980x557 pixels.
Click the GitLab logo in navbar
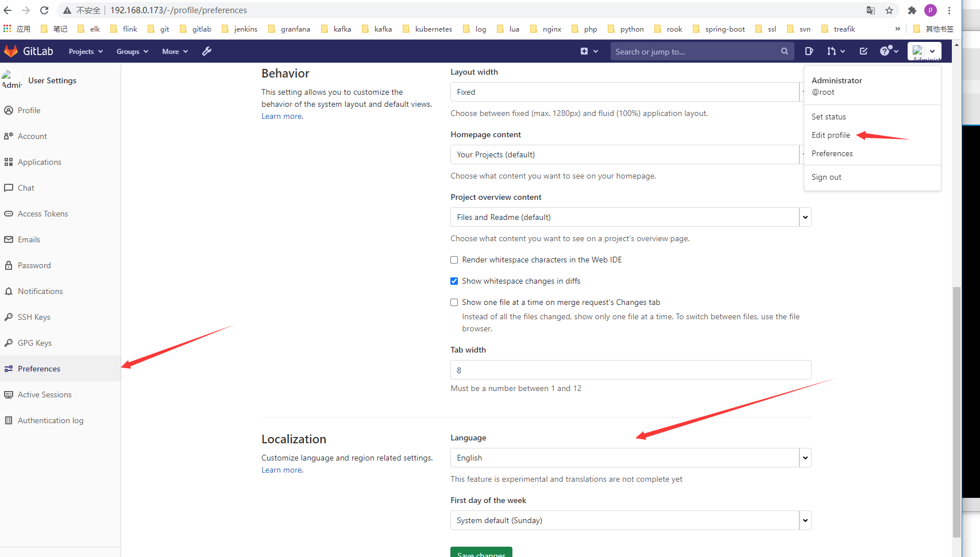pyautogui.click(x=29, y=51)
